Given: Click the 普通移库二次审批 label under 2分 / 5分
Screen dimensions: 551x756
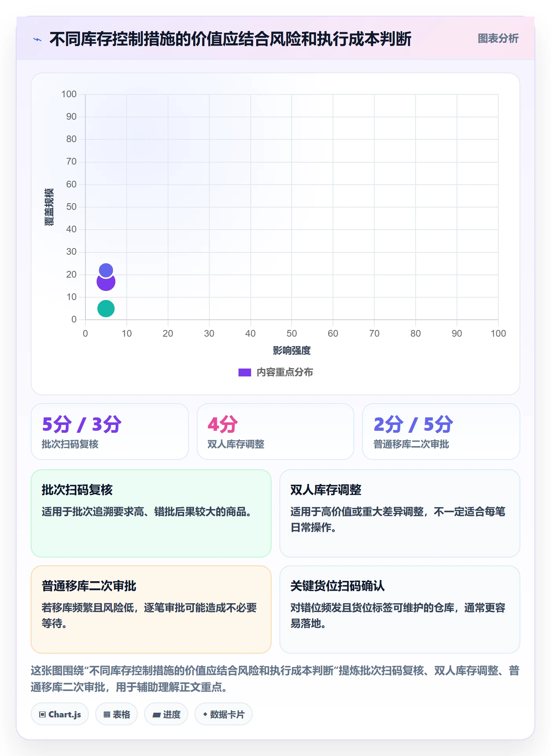Looking at the screenshot, I should (411, 444).
